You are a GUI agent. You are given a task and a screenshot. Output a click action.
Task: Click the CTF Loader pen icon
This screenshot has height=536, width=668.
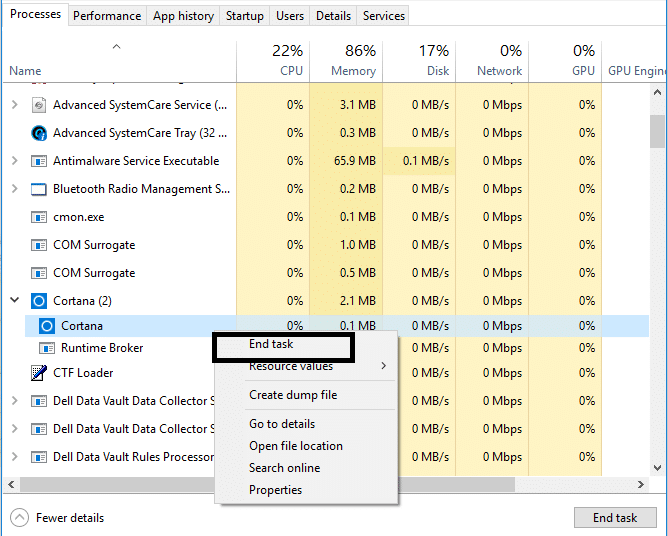point(39,373)
